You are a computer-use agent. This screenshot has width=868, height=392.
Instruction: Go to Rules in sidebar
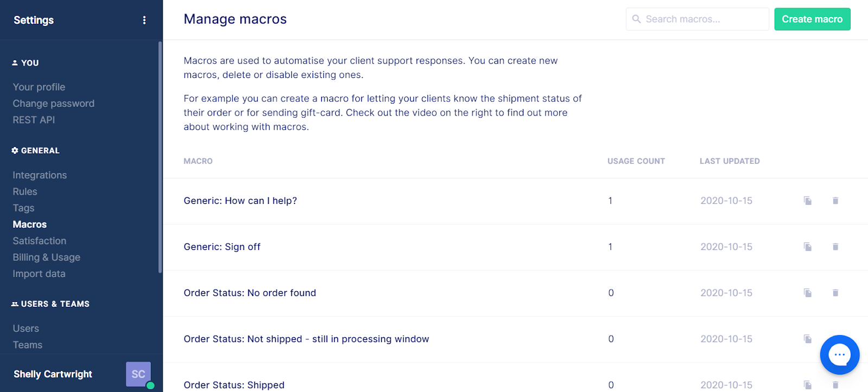click(25, 191)
